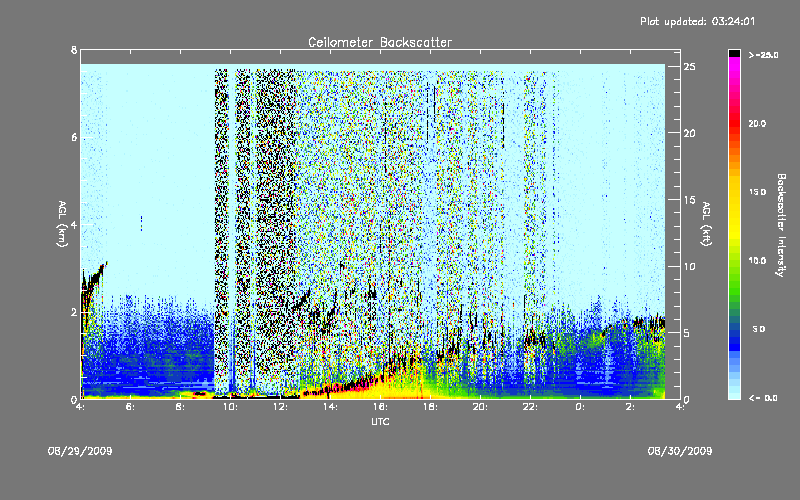Click the magenta segment of the colorbar
Viewport: 800px width, 500px height.
734,63
